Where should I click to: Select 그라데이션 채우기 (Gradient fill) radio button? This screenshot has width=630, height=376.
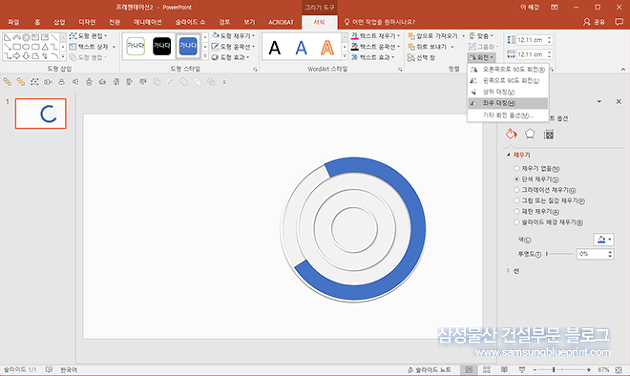click(517, 190)
